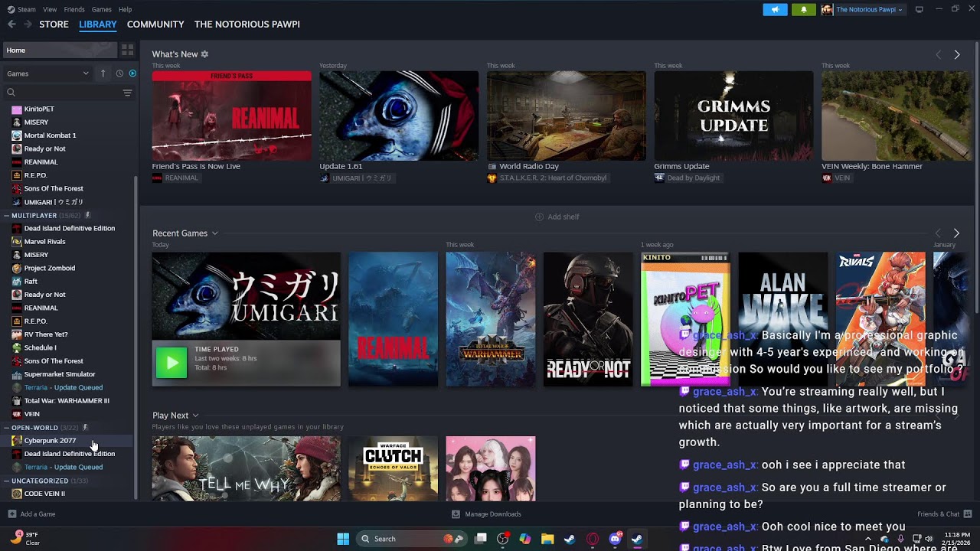980x551 pixels.
Task: Open advanced filters icon beside sidebar search
Action: 127,93
